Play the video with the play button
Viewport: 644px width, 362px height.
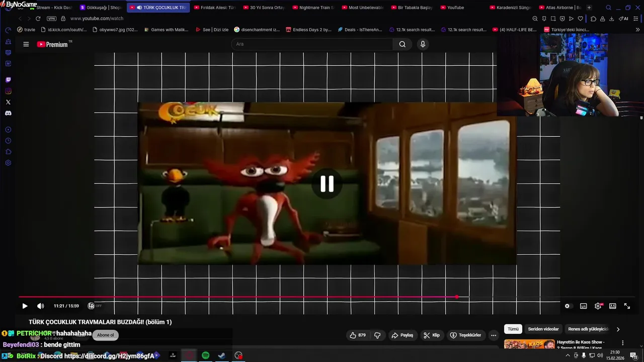25,306
